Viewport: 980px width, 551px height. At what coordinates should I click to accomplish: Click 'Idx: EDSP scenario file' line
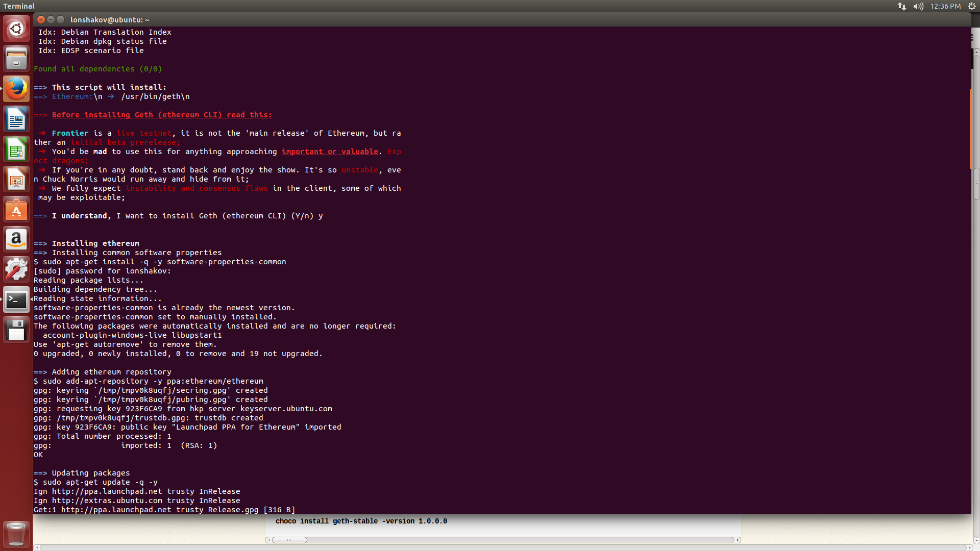[x=91, y=51]
